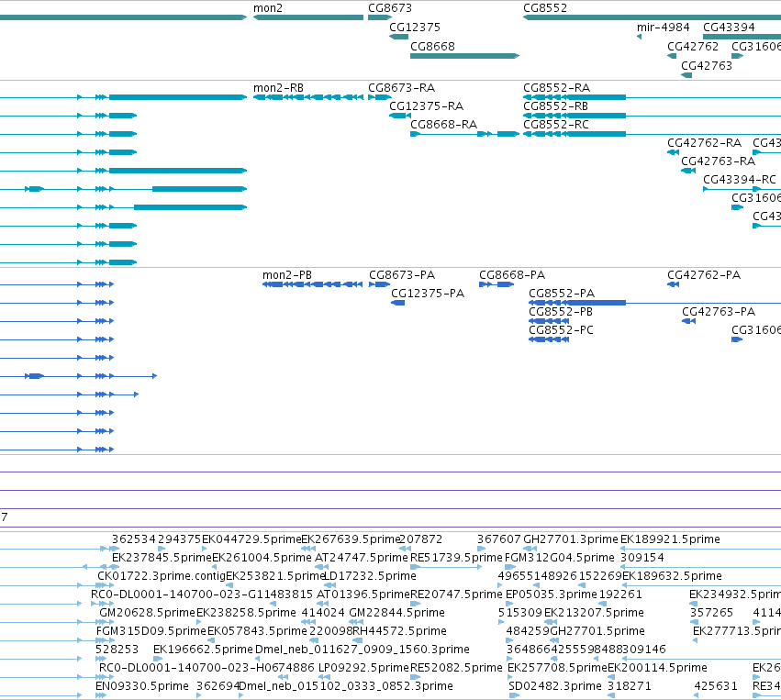Select the CG43394 gene label
Viewport: 781px width, 700px height.
coord(729,28)
